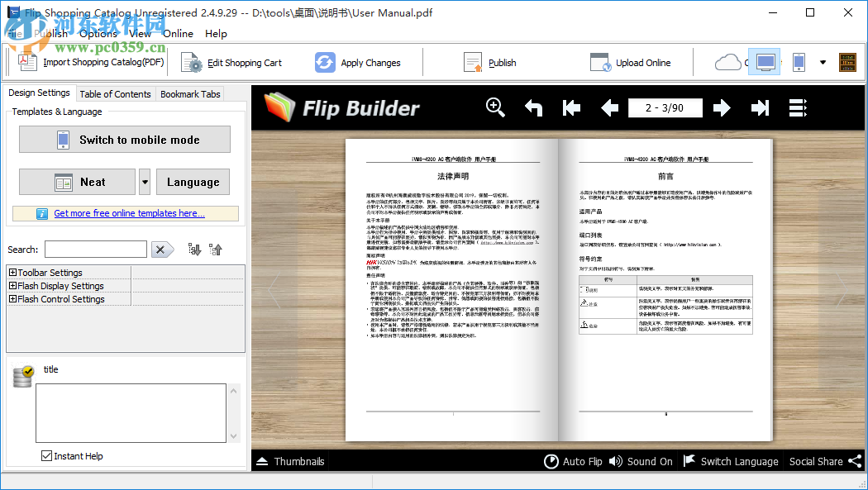Select the zoom magnifier on the flipbook toolbar
The width and height of the screenshot is (868, 490).
(492, 107)
